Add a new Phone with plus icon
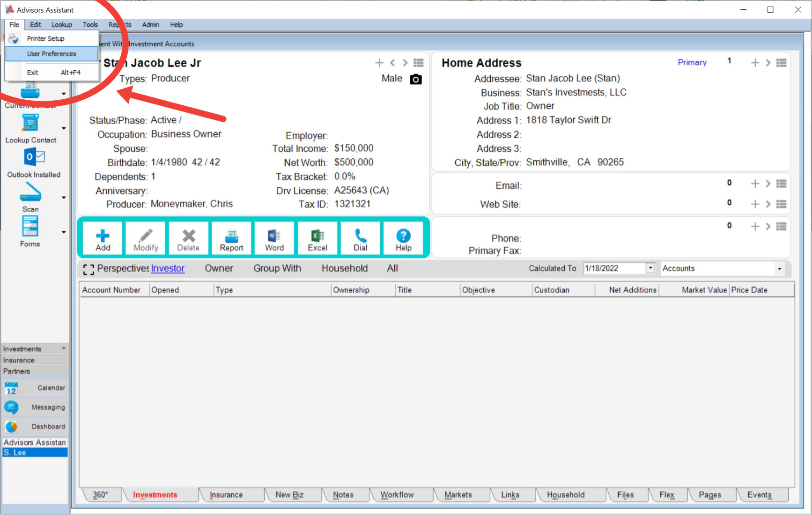The image size is (812, 515). click(755, 227)
